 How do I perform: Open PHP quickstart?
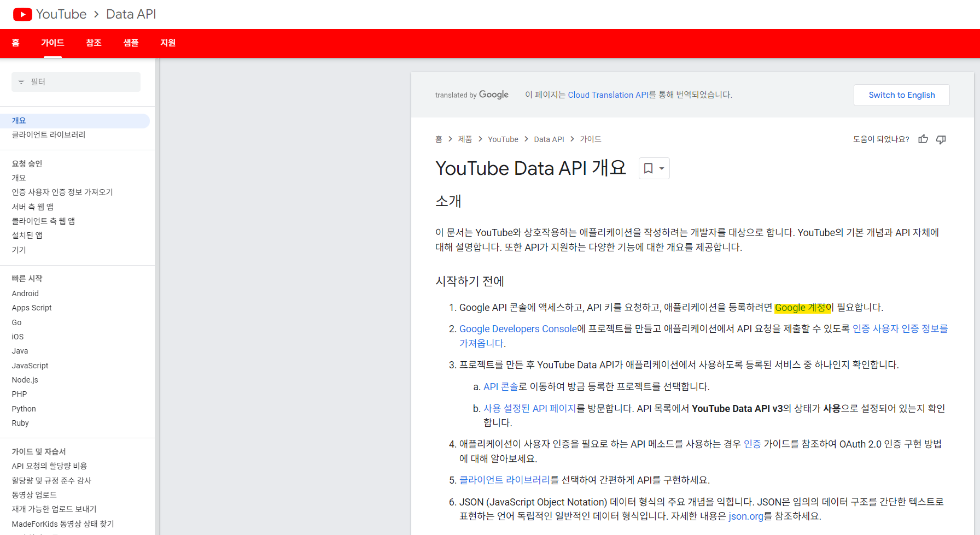(x=20, y=395)
